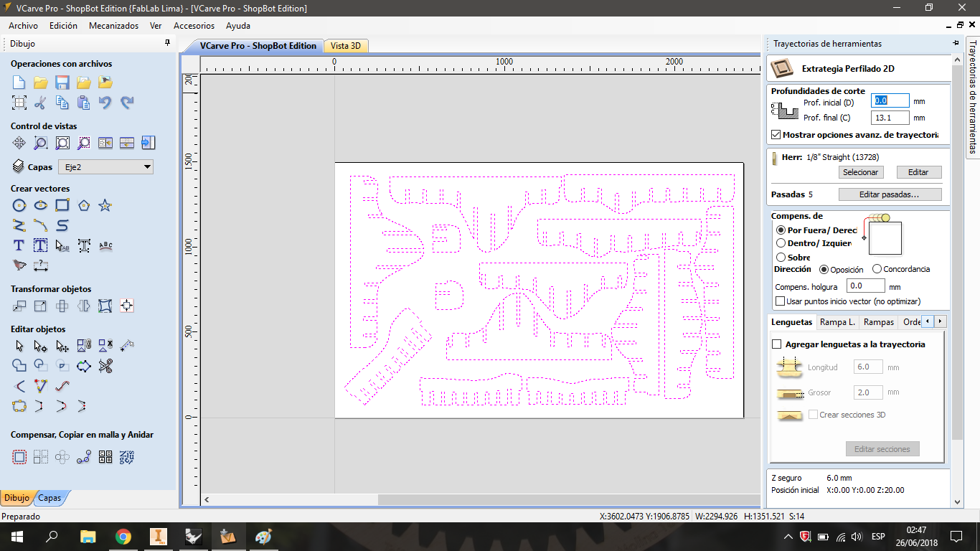Image resolution: width=980 pixels, height=551 pixels.
Task: Click the Measure dimension tool icon
Action: 41,265
